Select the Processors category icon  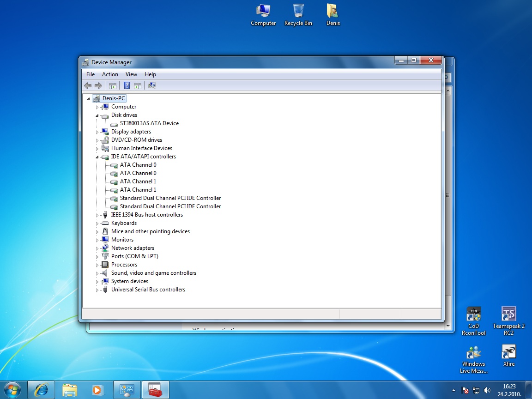pos(105,265)
